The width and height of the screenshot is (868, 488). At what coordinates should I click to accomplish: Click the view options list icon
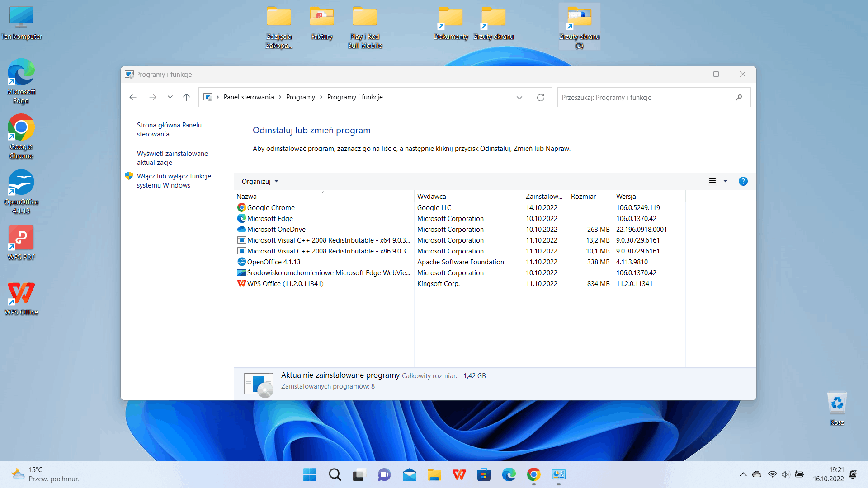coord(712,182)
